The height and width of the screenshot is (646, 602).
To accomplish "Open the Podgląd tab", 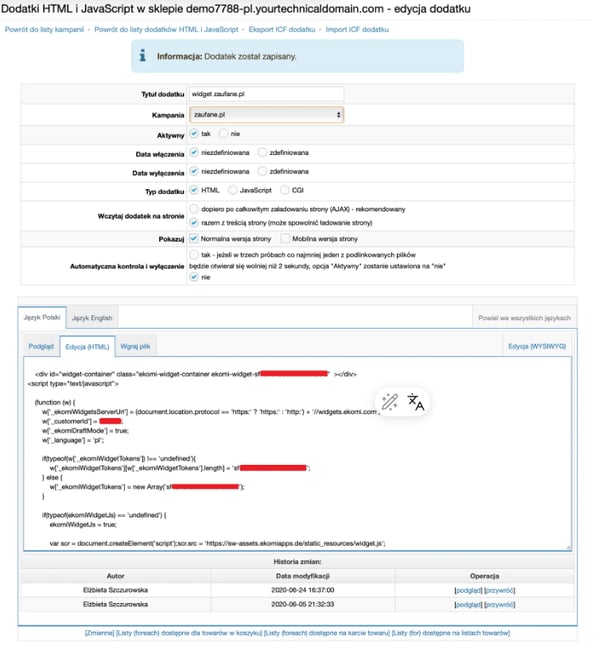I will point(42,346).
